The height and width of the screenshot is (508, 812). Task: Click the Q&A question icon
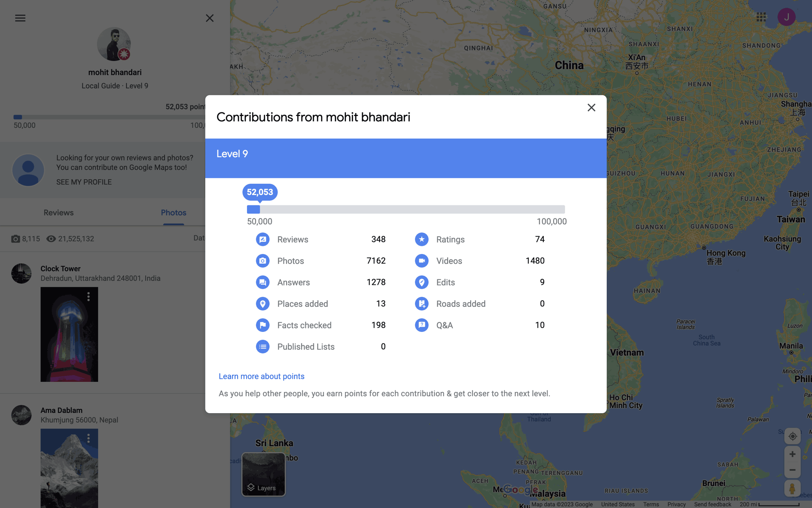(x=422, y=325)
